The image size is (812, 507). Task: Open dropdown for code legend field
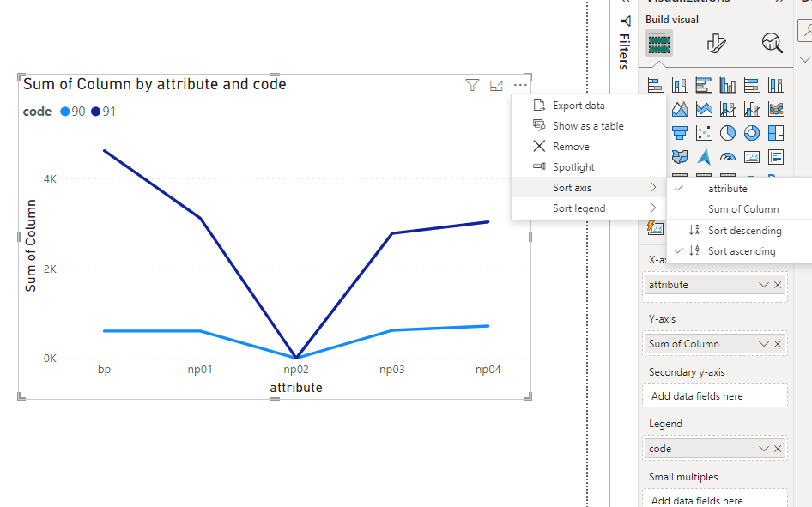(763, 449)
